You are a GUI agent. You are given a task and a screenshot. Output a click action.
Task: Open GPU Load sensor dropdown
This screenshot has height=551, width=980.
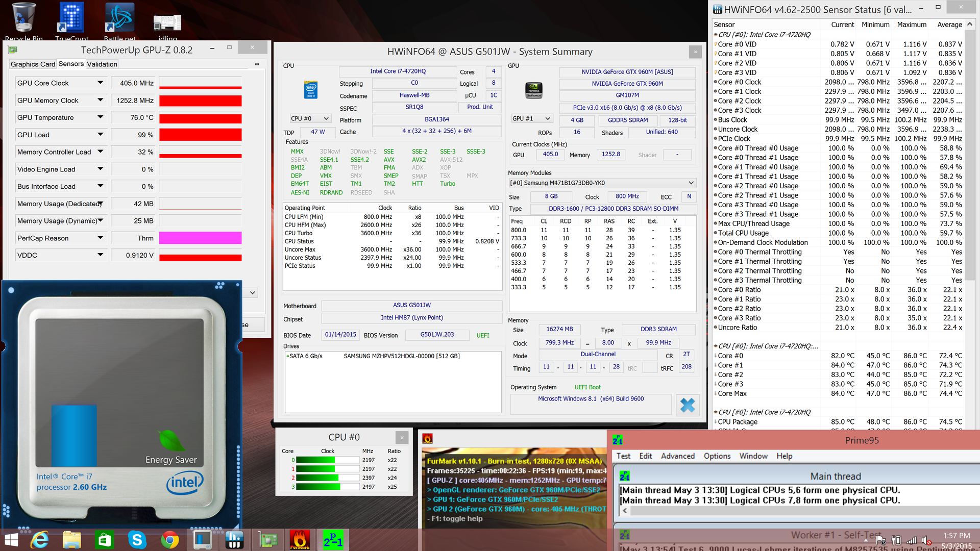(x=100, y=135)
